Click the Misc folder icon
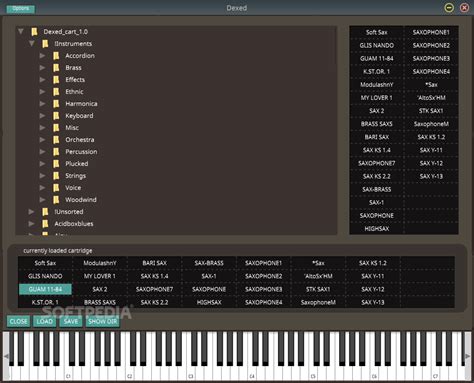 [x=56, y=128]
